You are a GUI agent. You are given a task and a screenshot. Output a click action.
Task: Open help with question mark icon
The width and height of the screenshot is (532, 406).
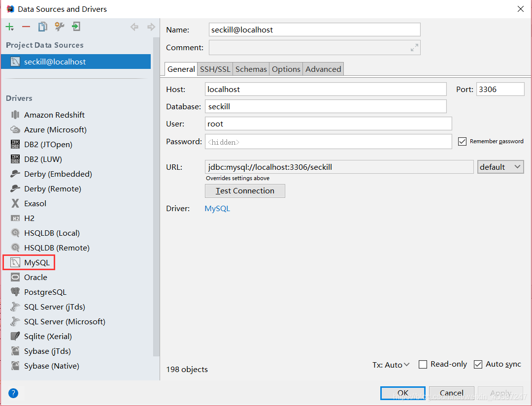(x=13, y=393)
